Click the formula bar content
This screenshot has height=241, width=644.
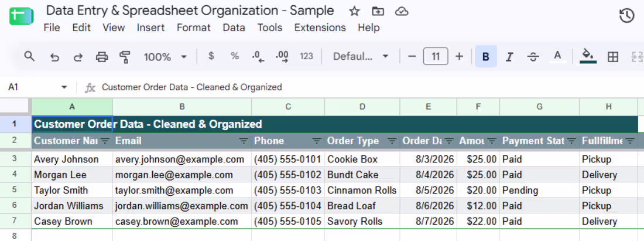[x=192, y=87]
